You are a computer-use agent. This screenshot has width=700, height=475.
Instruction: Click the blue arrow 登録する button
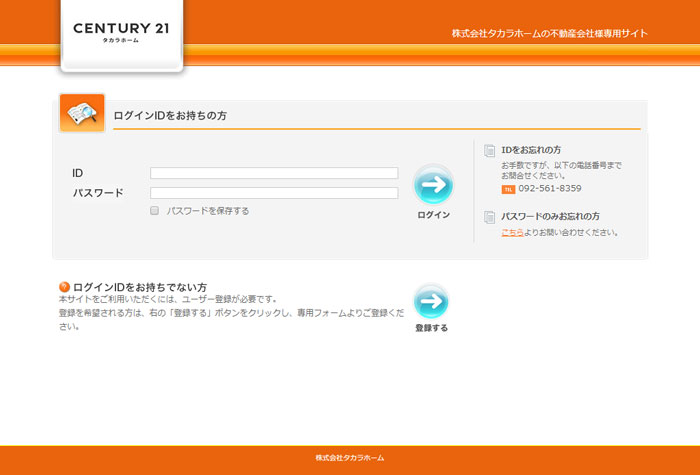[431, 301]
